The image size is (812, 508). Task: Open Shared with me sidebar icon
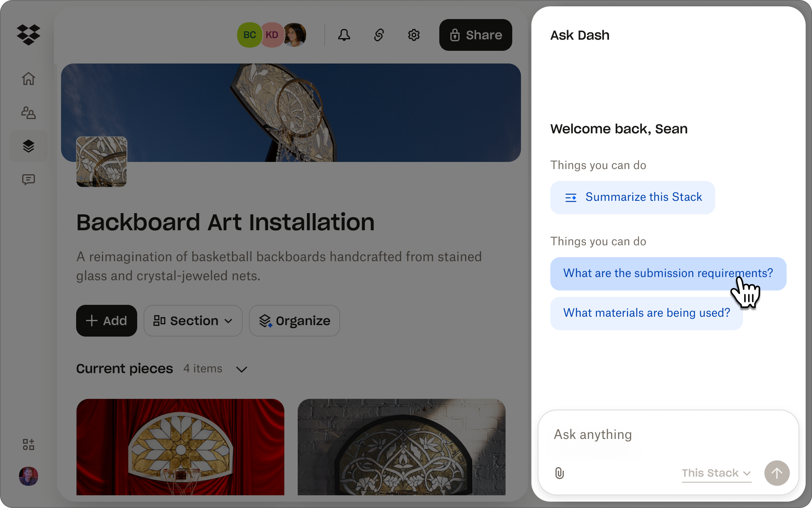28,113
